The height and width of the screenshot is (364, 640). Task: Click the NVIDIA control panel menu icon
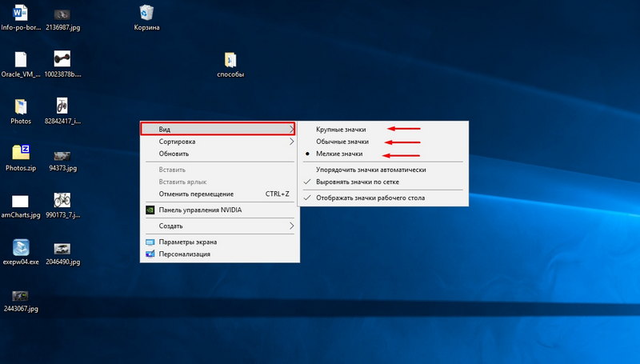(150, 210)
